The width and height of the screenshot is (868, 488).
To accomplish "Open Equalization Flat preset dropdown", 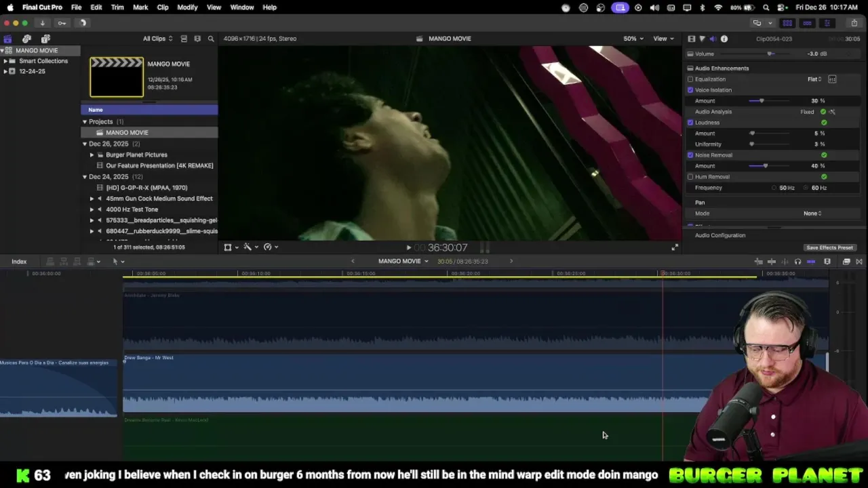I will coord(814,79).
